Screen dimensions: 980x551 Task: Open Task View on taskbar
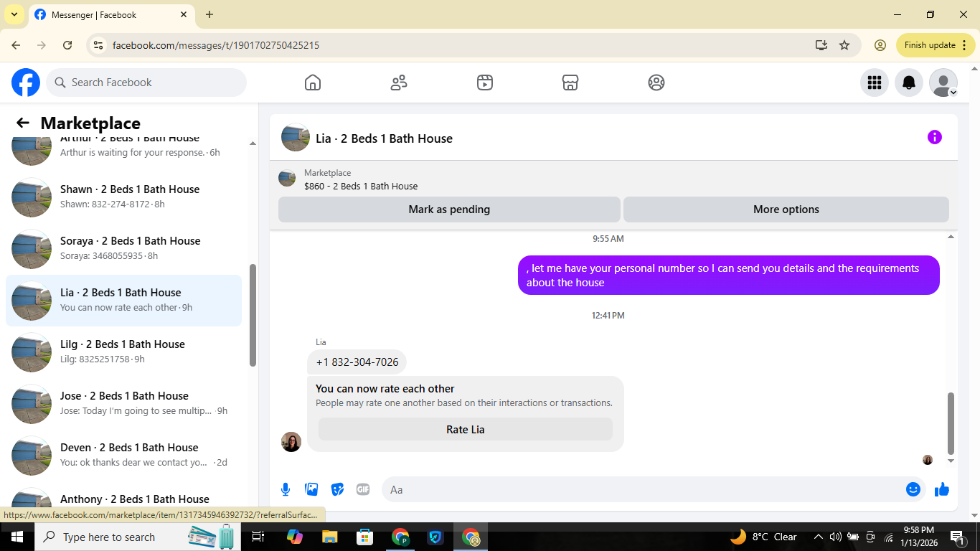[259, 537]
